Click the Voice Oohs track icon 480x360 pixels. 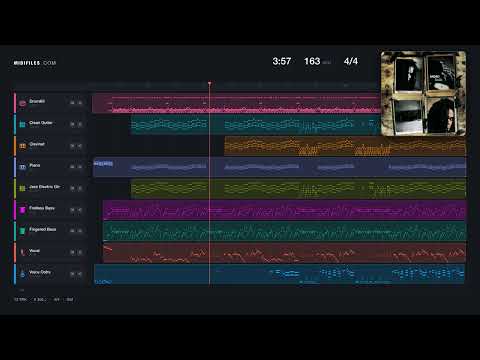tap(23, 274)
